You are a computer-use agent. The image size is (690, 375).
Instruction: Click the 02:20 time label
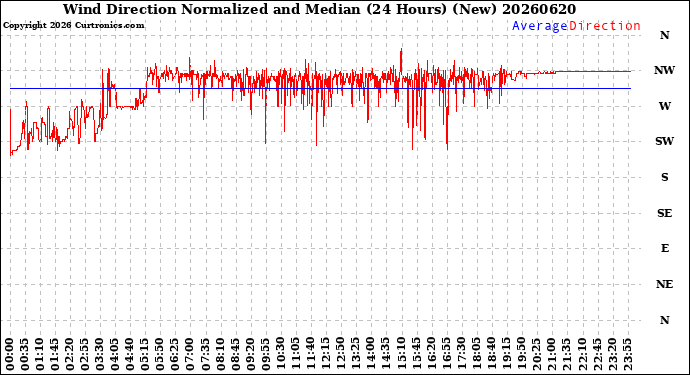(x=70, y=355)
